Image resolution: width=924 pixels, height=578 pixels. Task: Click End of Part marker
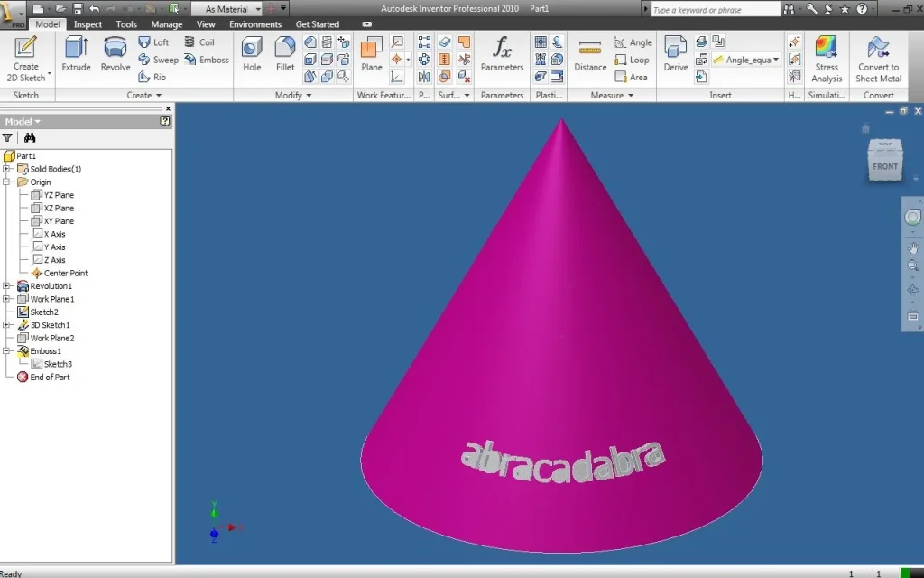click(43, 377)
